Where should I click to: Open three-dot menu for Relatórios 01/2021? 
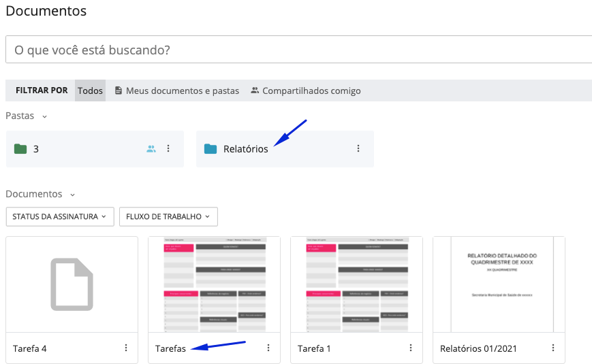[x=553, y=348]
